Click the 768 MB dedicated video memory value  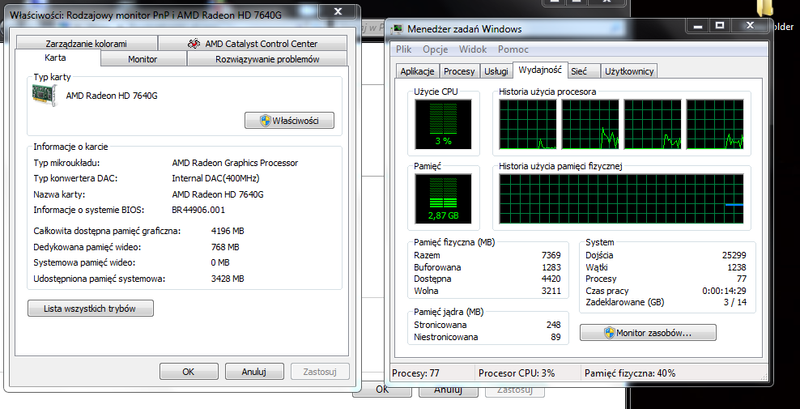point(225,247)
